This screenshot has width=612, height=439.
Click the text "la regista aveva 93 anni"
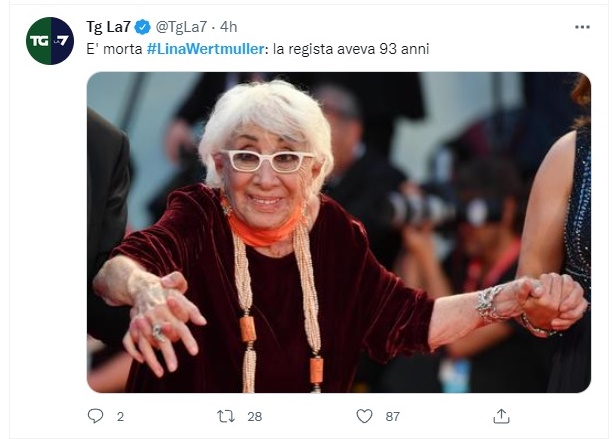(350, 49)
